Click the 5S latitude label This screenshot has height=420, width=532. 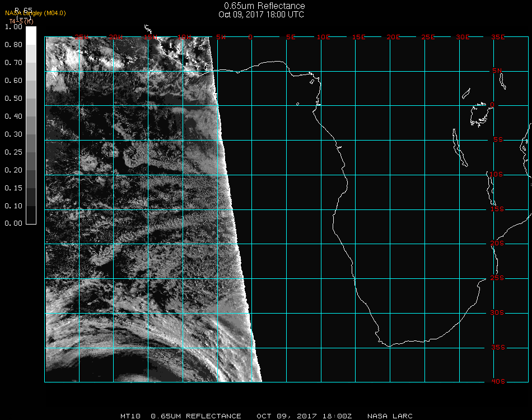[498, 140]
